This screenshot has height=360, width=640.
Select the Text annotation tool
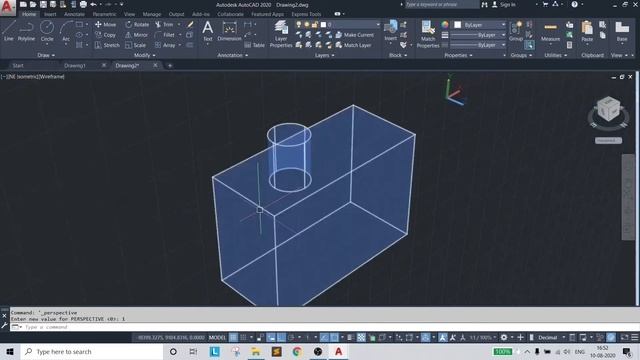(x=207, y=31)
